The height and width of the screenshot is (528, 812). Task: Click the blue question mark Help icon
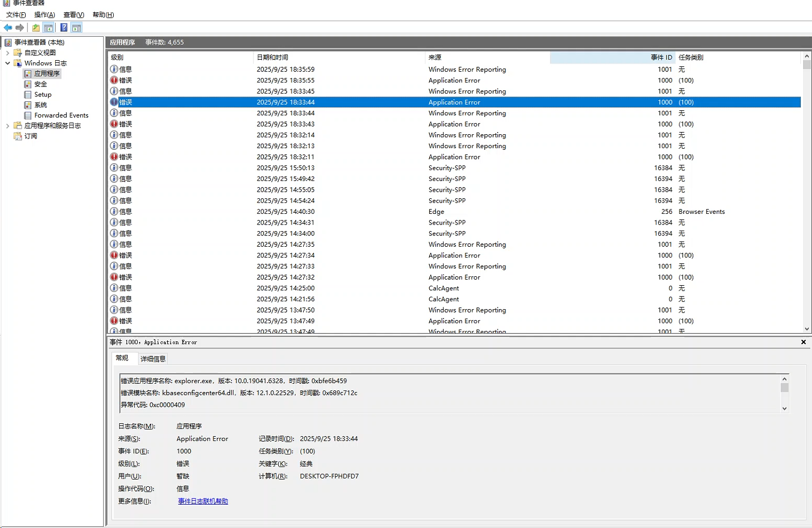click(64, 28)
